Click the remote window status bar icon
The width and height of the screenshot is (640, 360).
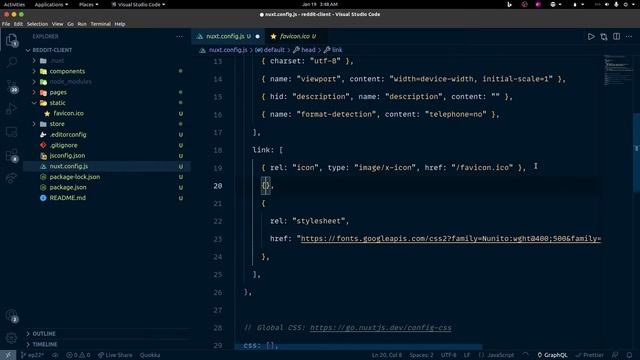tap(8, 355)
